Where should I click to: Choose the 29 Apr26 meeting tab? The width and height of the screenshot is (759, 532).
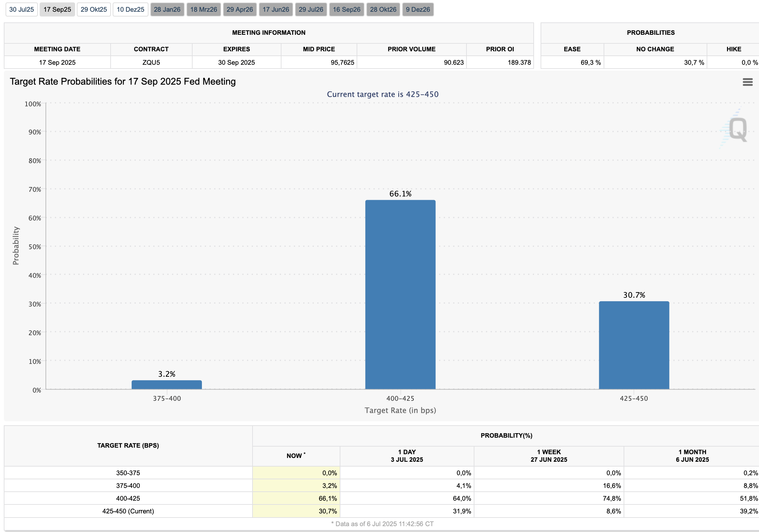pos(240,10)
